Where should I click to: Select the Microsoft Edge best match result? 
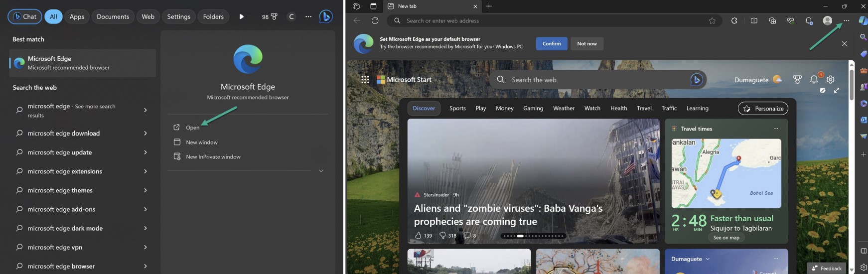coord(83,63)
